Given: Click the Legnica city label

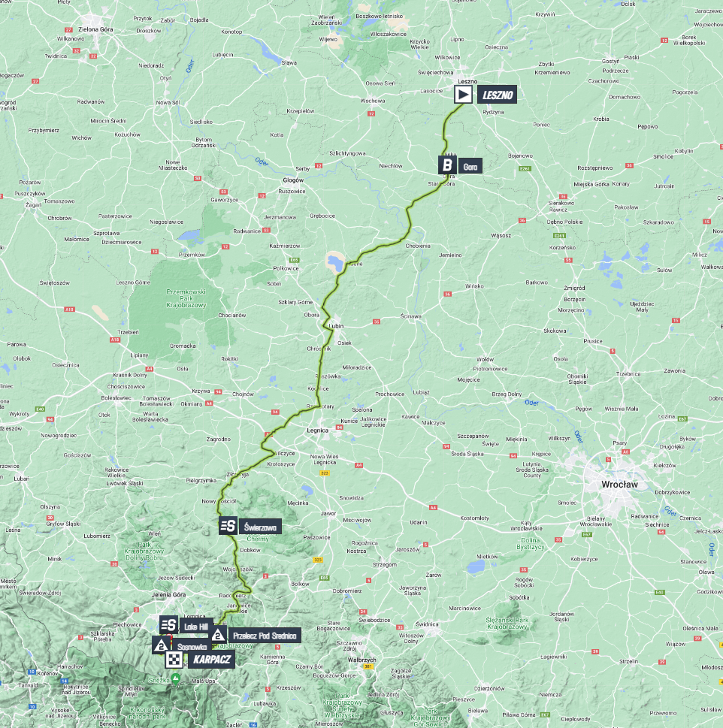Looking at the screenshot, I should [x=318, y=430].
